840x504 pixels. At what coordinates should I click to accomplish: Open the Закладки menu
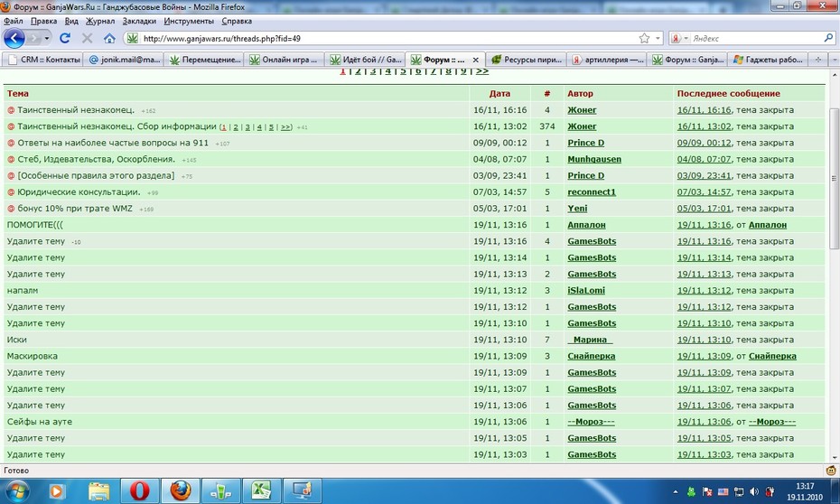(x=139, y=21)
